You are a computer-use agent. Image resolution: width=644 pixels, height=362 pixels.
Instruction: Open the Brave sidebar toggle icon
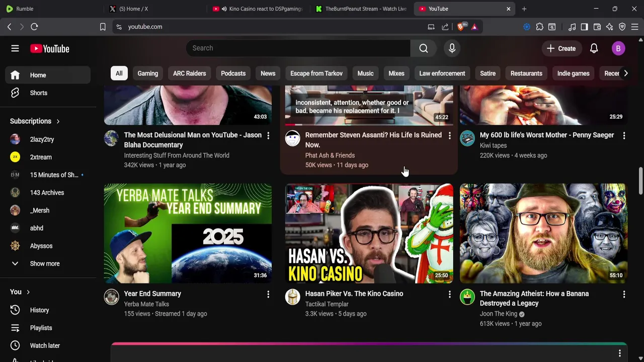point(584,27)
